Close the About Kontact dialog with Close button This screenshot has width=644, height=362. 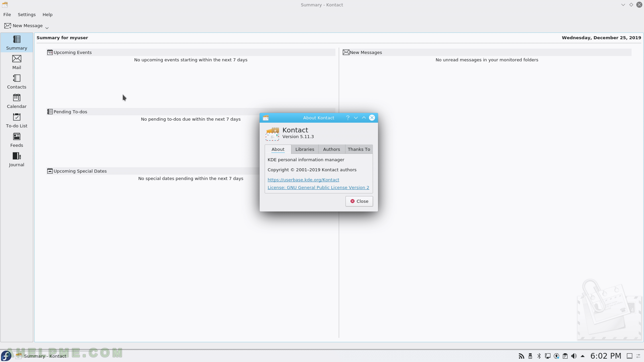pos(359,201)
